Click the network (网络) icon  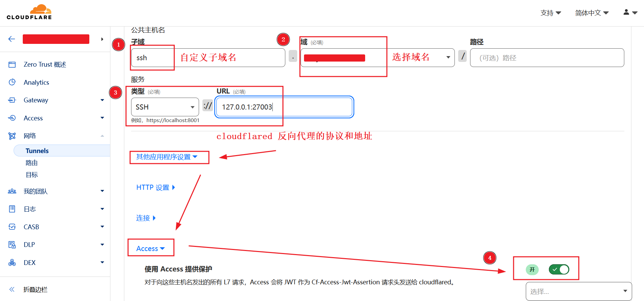tap(12, 136)
